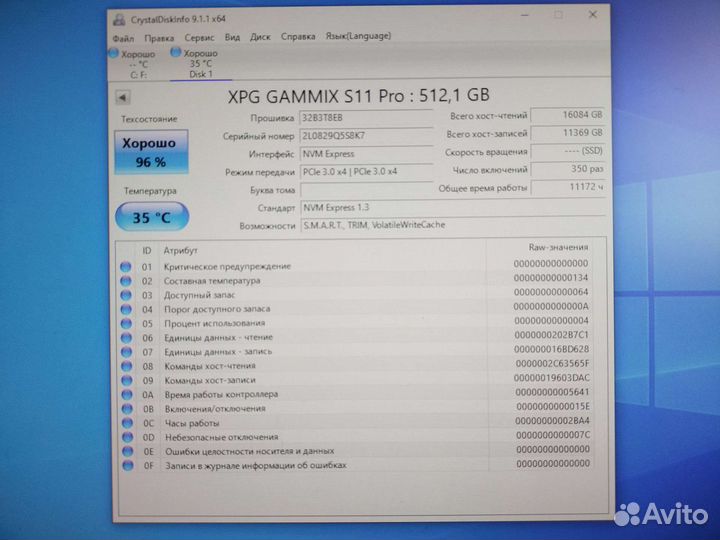Select raw value 0000000000015E
This screenshot has width=720, height=540.
(553, 407)
